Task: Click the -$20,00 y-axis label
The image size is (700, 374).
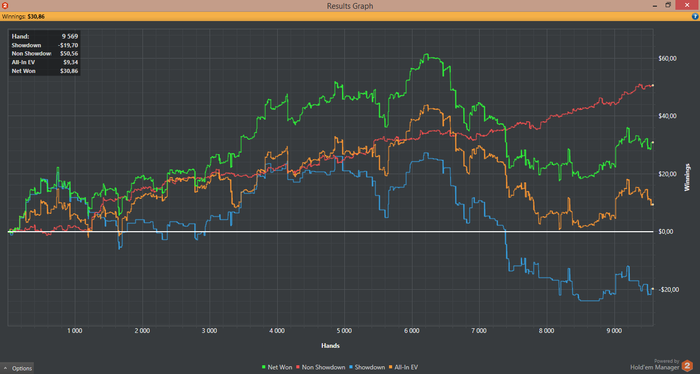Action: coord(668,290)
